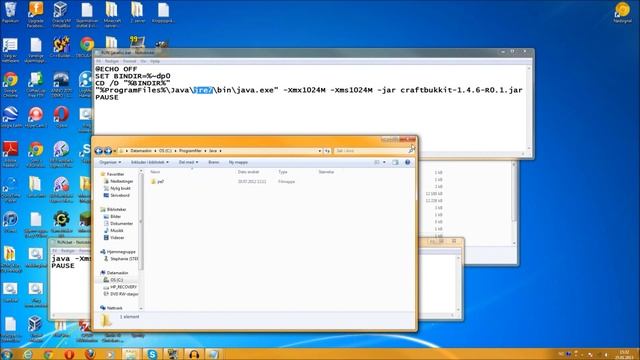
Task: Launch Firefox from the taskbar
Action: click(90, 354)
